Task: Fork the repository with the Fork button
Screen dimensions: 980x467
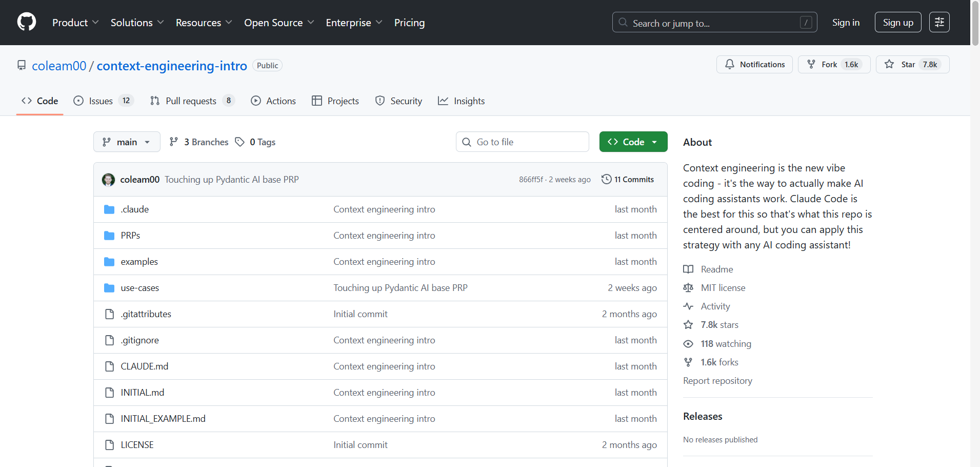Action: click(834, 64)
